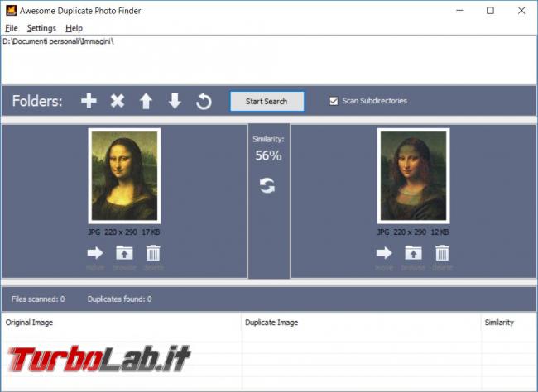Swap images using the similarity swap icon
The height and width of the screenshot is (392, 538).
(x=267, y=185)
